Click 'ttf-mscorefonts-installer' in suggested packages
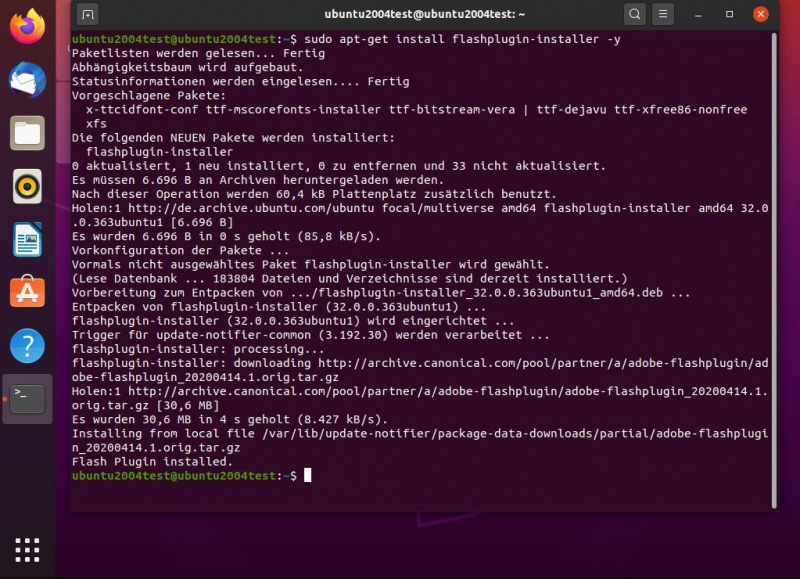 coord(293,110)
